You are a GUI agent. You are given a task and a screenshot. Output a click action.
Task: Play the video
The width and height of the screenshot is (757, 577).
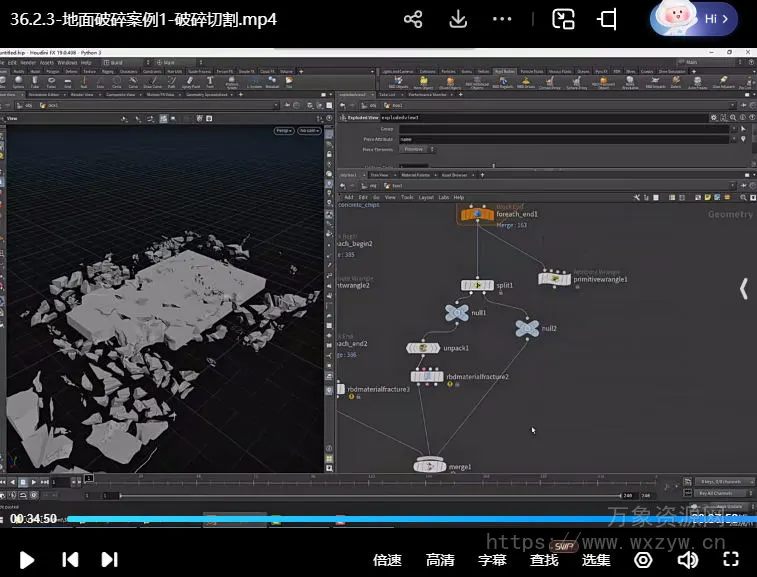28,559
